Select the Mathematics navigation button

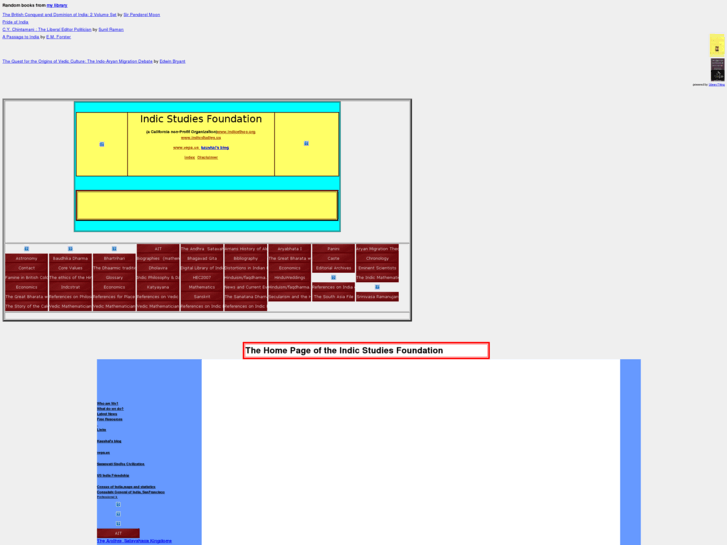coord(202,287)
